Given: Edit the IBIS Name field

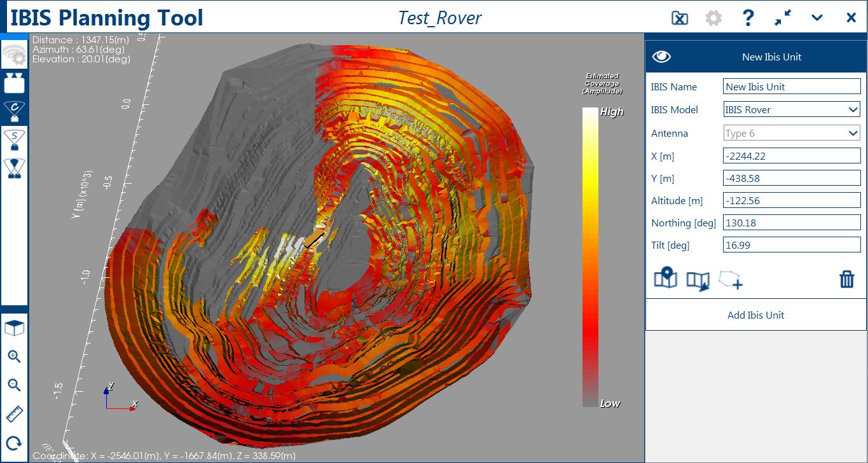Looking at the screenshot, I should tap(792, 86).
